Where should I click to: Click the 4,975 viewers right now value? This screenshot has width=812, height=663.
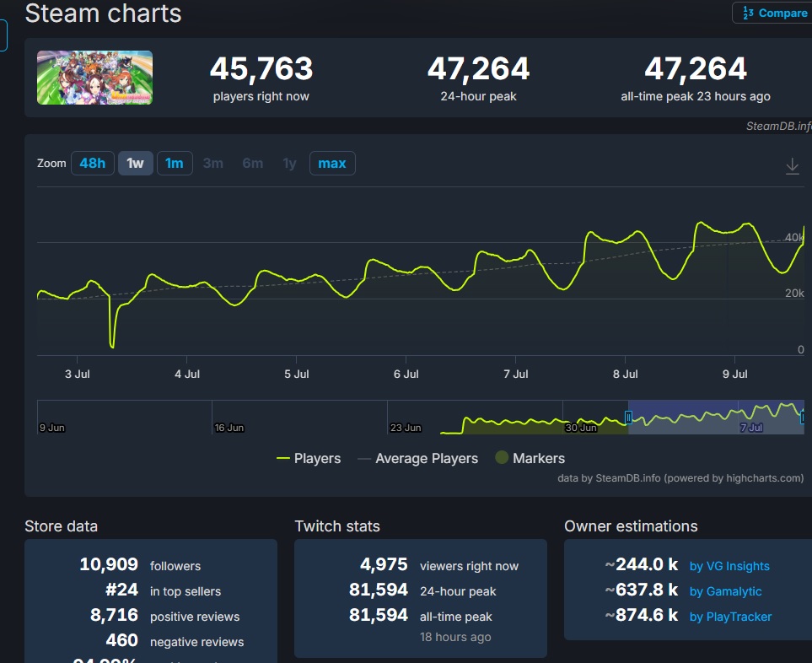pos(384,564)
